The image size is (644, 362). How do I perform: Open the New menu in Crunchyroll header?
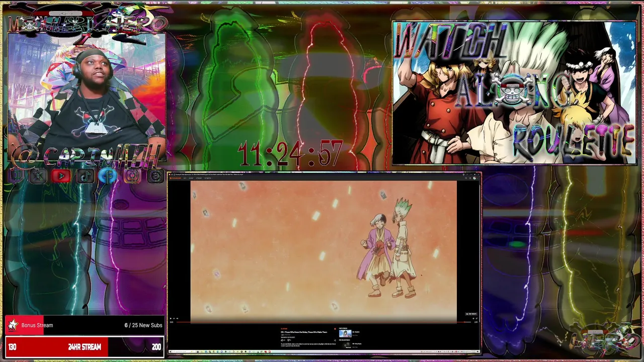click(x=185, y=178)
